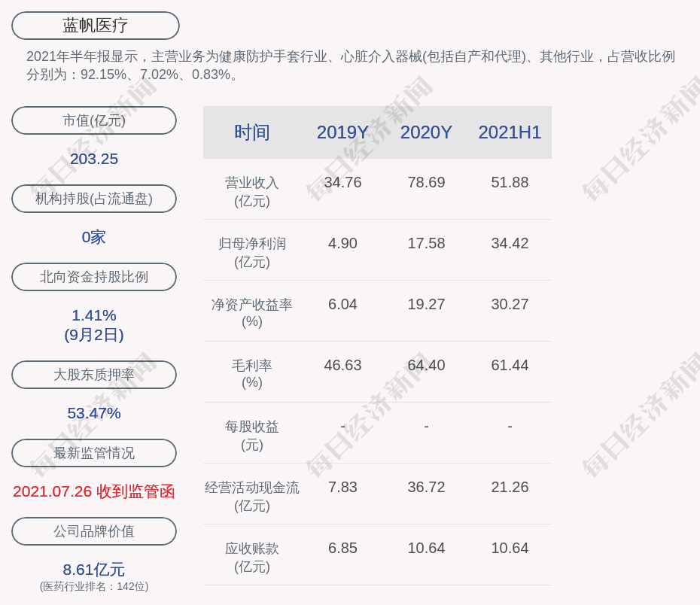Click the 53.47% pledge rate value
The image size is (700, 605).
coord(94,413)
